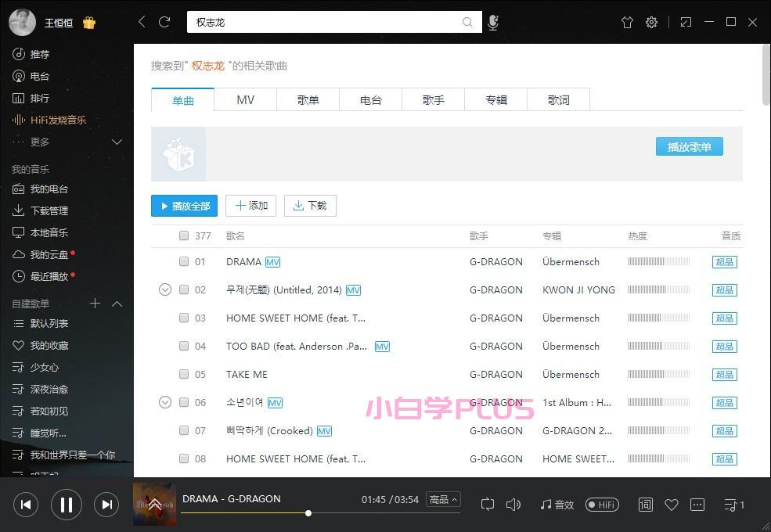
Task: Open HiFi发烧音乐 section
Action: [x=49, y=120]
